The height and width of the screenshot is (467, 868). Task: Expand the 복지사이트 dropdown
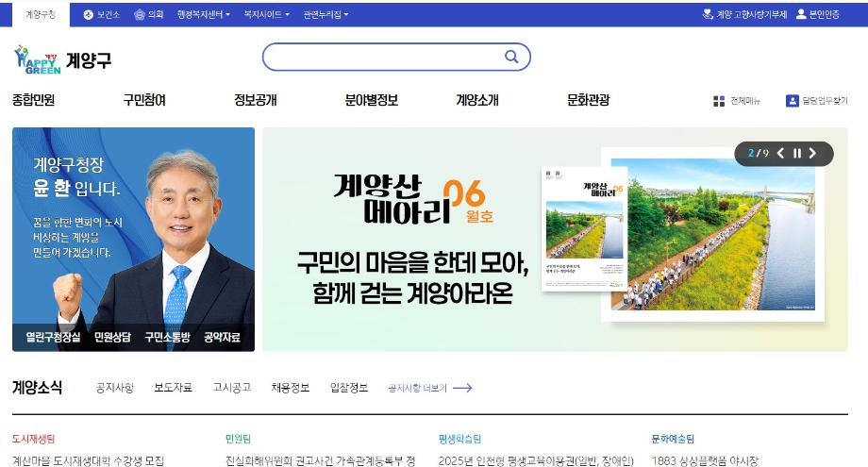point(268,14)
